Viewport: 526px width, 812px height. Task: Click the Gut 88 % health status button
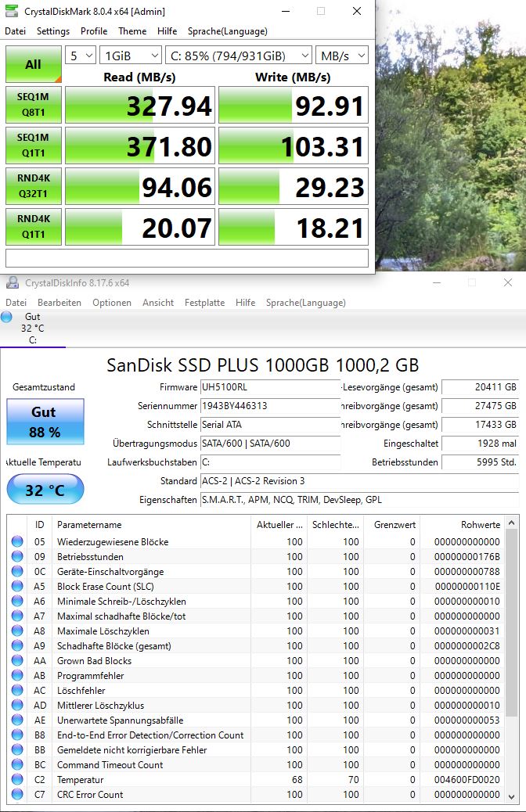[x=45, y=422]
